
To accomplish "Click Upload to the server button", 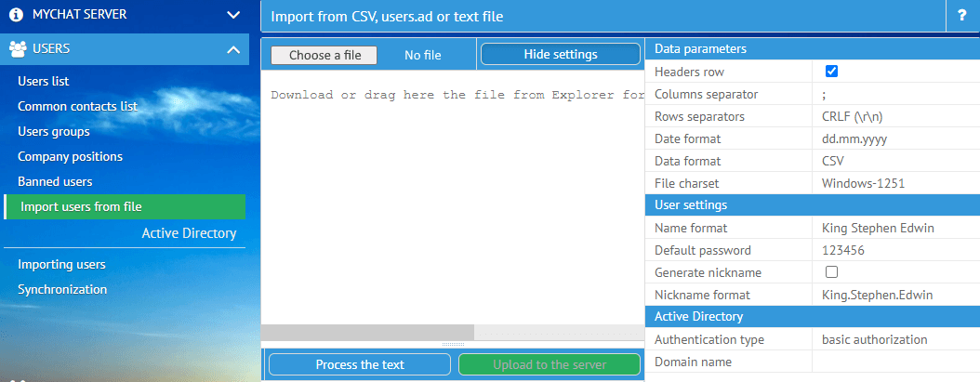I will 550,364.
